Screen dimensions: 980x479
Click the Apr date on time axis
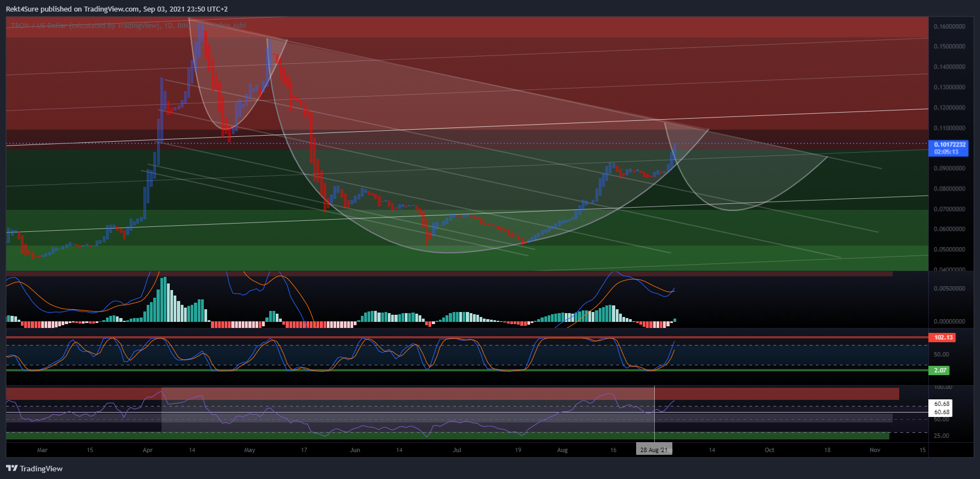point(148,450)
